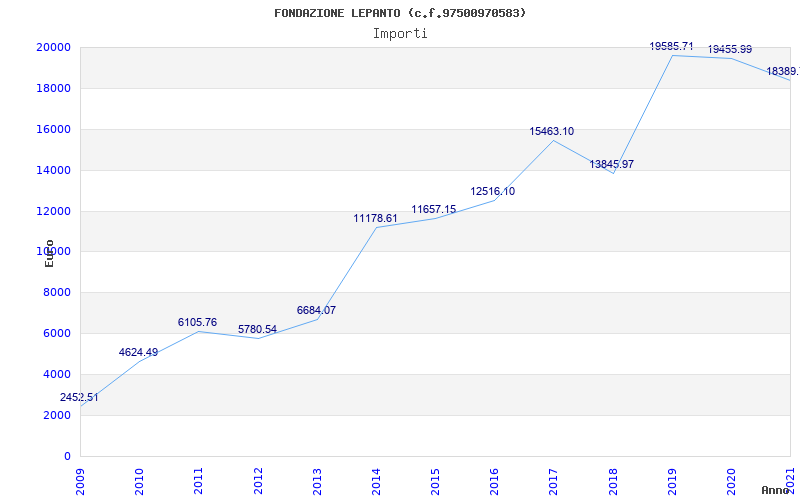Click the x-axis year 2019
The height and width of the screenshot is (500, 800).
(x=672, y=482)
